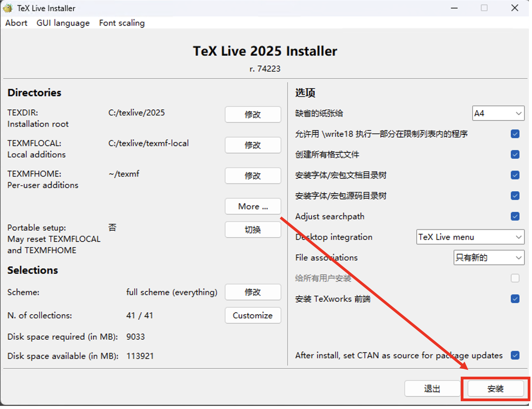Click the ~/texmf path text
Screen dimensions: 532x409
(124, 174)
